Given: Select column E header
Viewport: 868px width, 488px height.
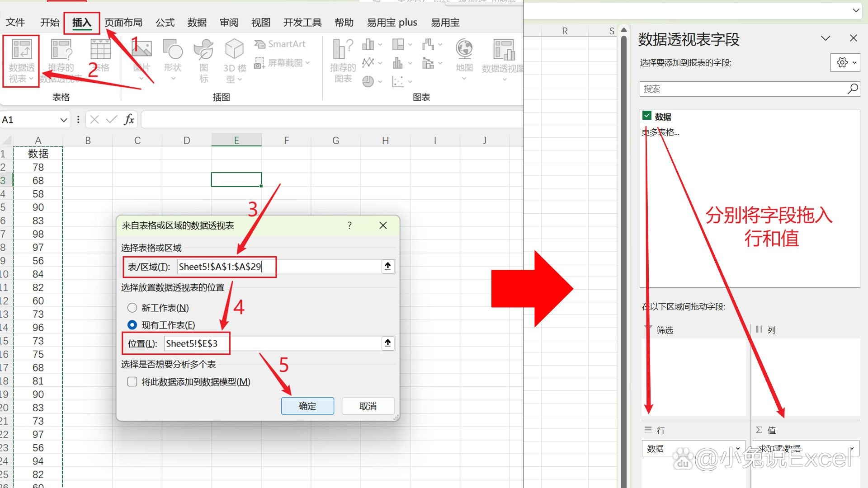Looking at the screenshot, I should tap(236, 140).
